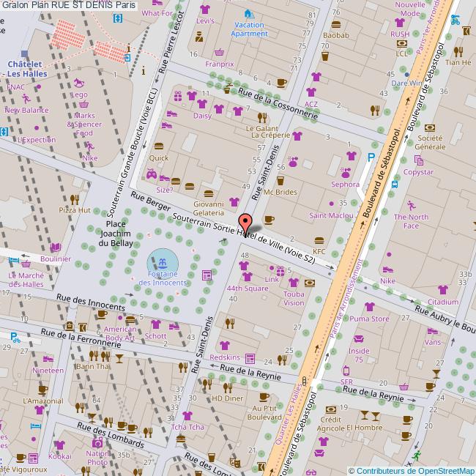Open the Châtelet - Les Halles station marker
The width and height of the screenshot is (476, 476).
(x=26, y=54)
